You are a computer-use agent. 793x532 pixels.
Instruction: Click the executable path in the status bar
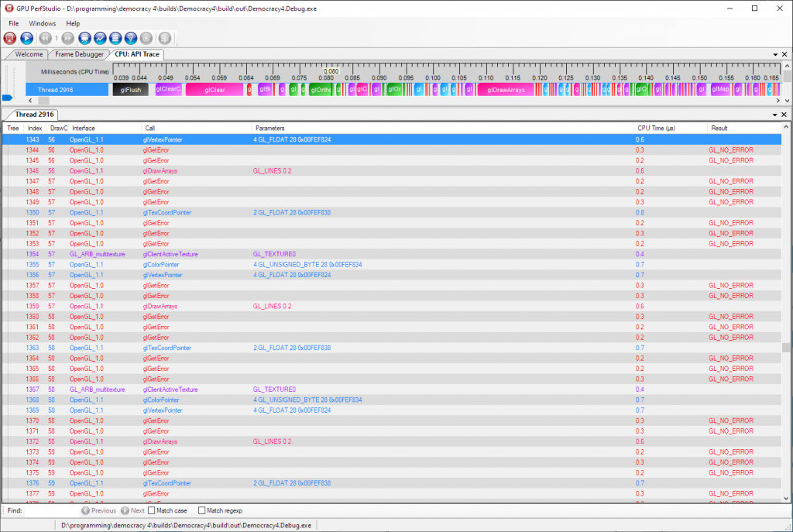186,526
